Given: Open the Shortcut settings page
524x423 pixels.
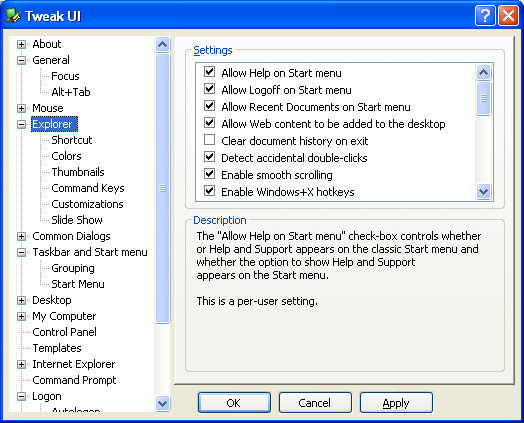Looking at the screenshot, I should tap(72, 140).
